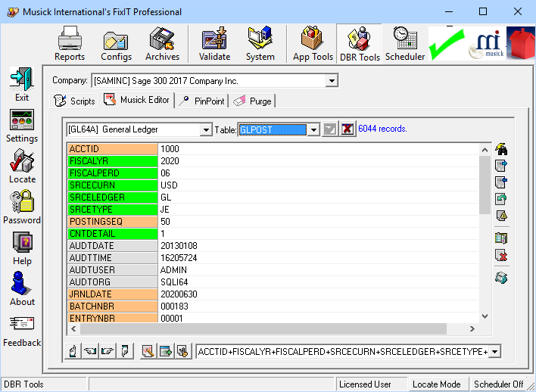The width and height of the screenshot is (536, 392).
Task: Click the green undo arrow page icon
Action: click(501, 198)
